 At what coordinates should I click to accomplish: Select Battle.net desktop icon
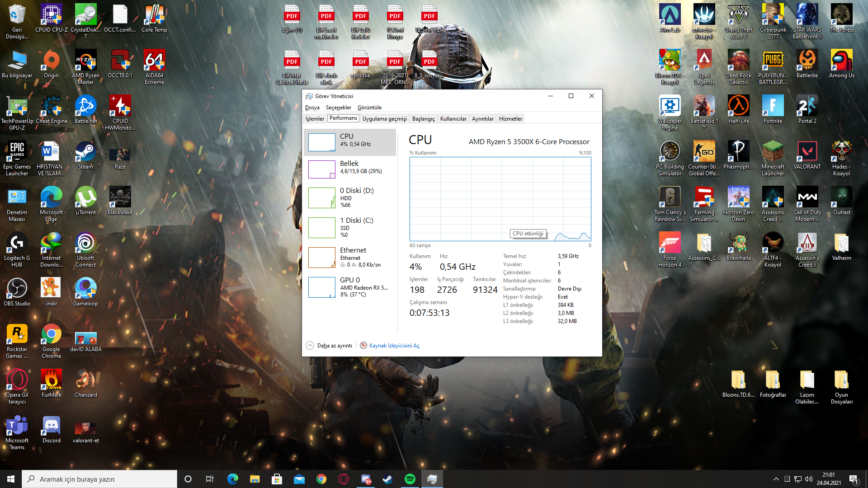coord(86,109)
